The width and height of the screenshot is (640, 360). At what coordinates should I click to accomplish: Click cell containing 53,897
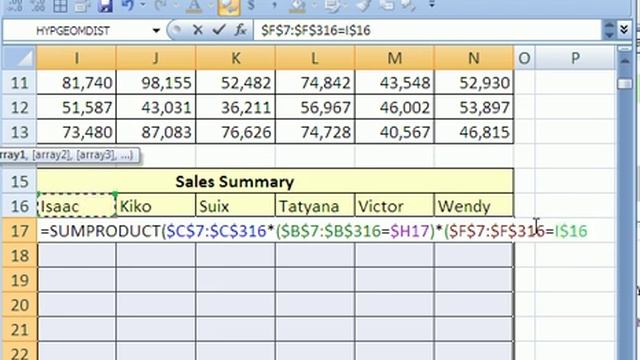474,107
